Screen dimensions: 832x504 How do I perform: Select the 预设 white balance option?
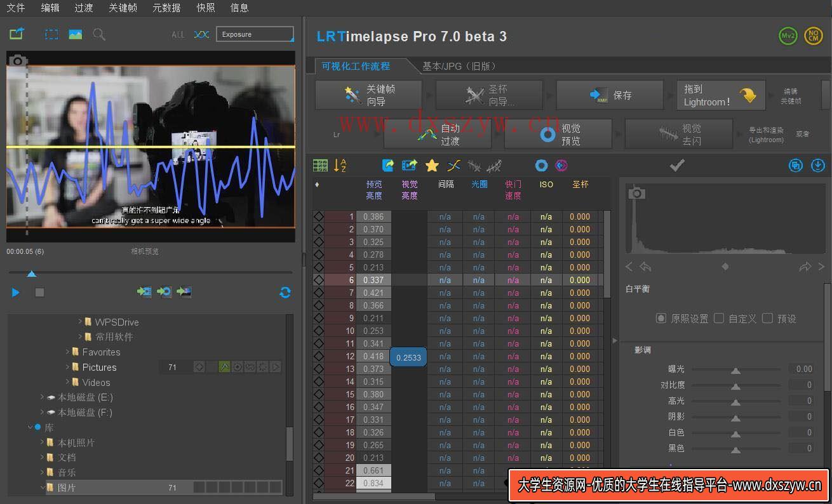pyautogui.click(x=767, y=318)
